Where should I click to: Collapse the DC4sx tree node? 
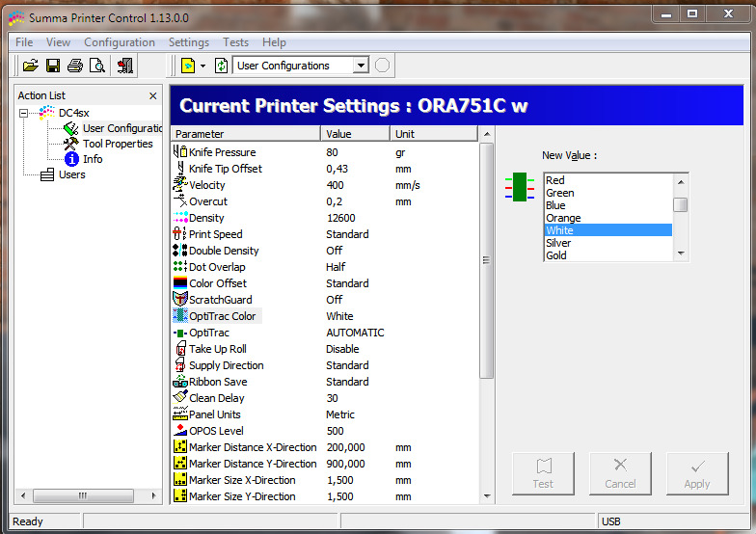click(x=23, y=114)
